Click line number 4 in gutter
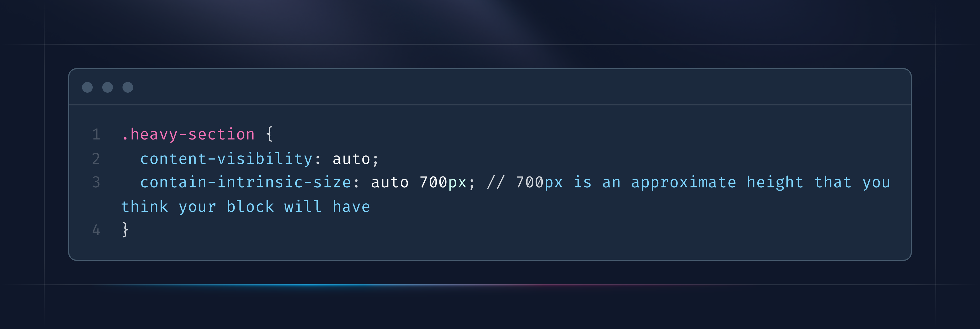Screen dimensions: 980x329 coord(96,230)
